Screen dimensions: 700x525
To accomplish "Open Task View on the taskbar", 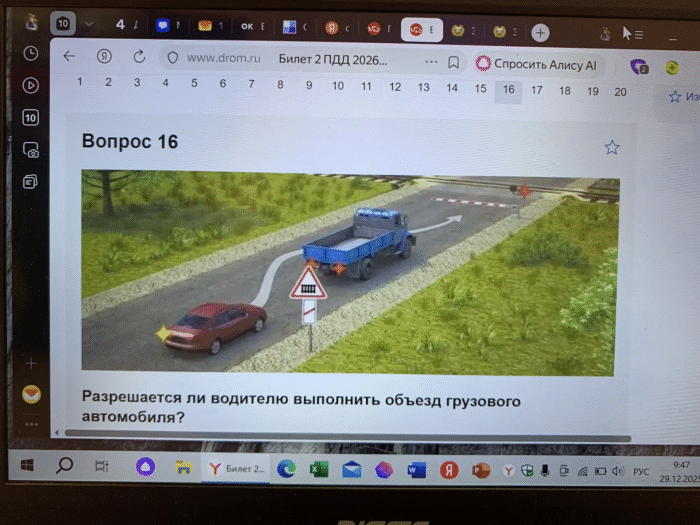I will point(101,467).
